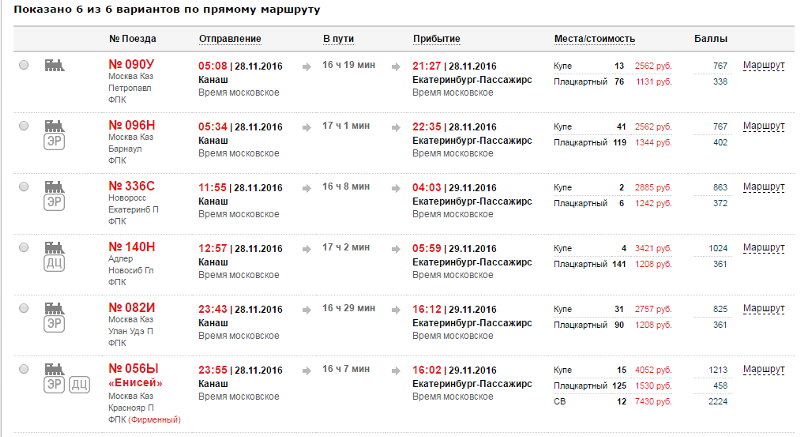
Task: Open Маршрут link for train 096Н
Action: tap(764, 126)
